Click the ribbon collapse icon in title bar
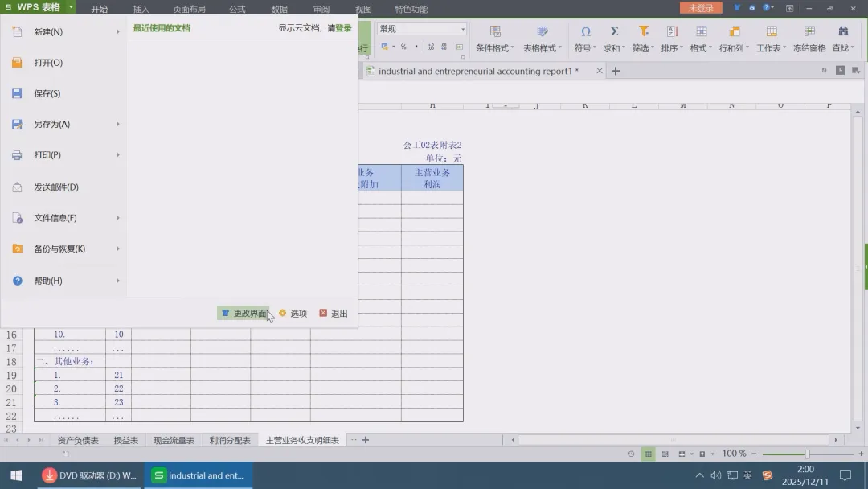The height and width of the screenshot is (489, 868). click(789, 8)
